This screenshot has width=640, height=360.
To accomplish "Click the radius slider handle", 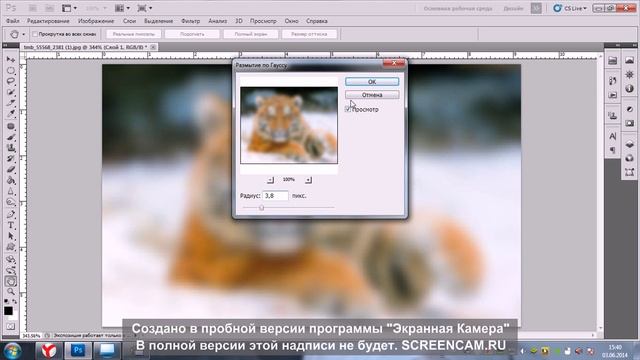I will pyautogui.click(x=261, y=208).
